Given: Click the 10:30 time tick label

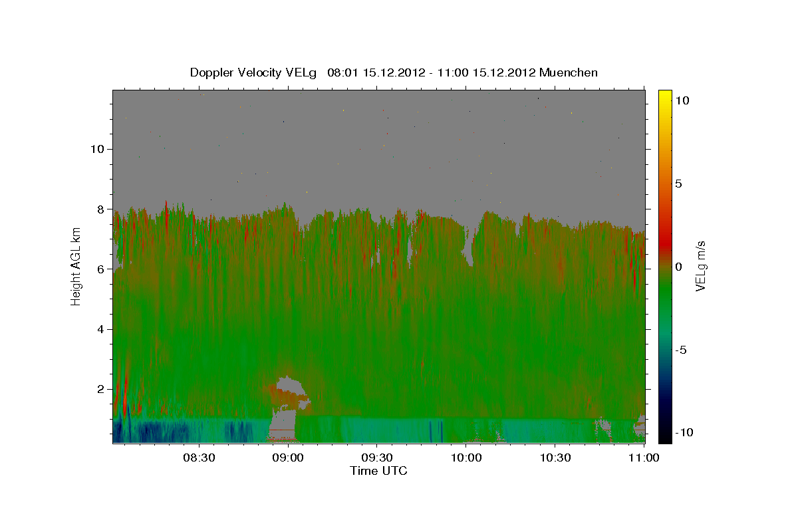Looking at the screenshot, I should (555, 458).
